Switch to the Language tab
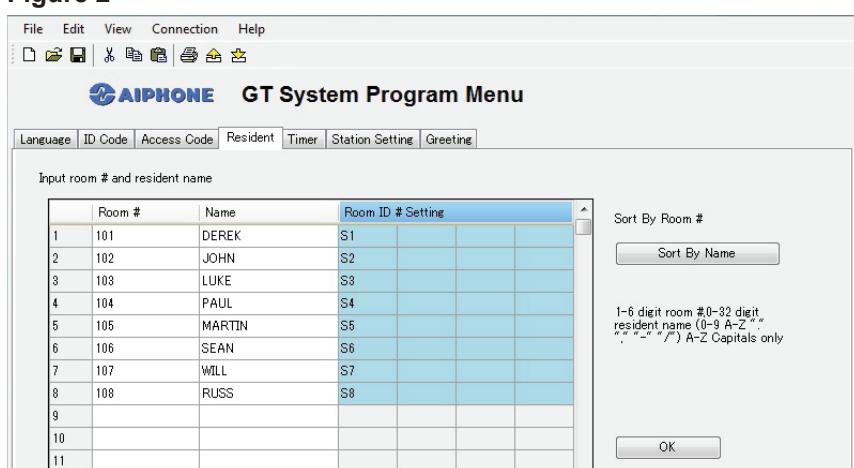The image size is (854, 468). pos(45,139)
